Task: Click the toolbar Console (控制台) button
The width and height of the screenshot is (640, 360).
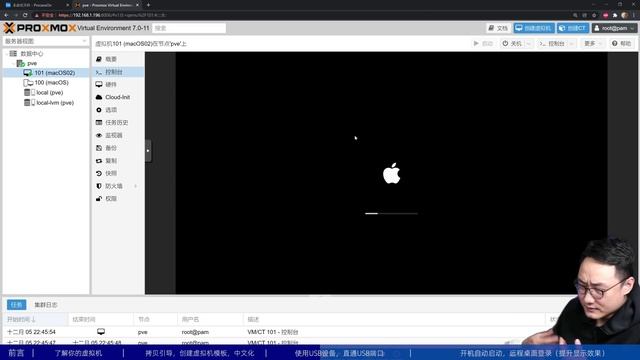Action: [552, 43]
